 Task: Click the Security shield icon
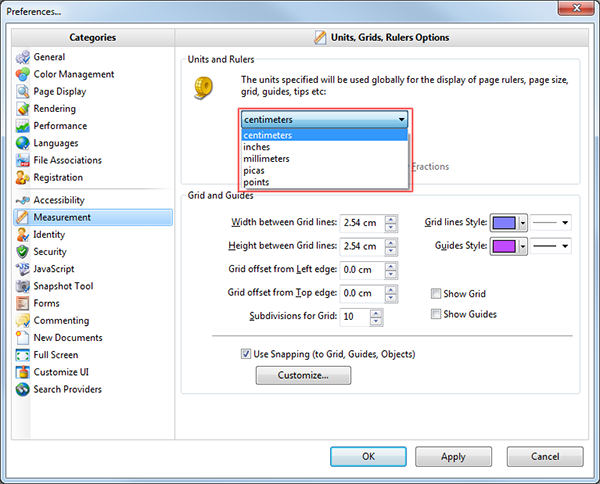pyautogui.click(x=23, y=252)
